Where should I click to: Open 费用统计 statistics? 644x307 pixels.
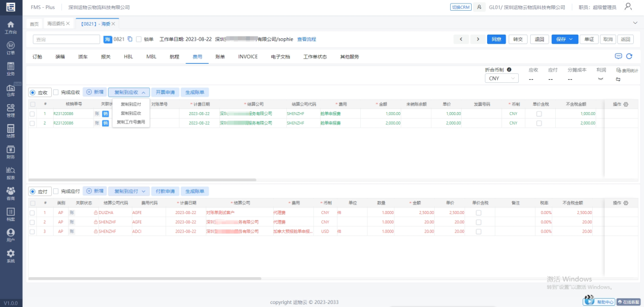[x=627, y=70]
